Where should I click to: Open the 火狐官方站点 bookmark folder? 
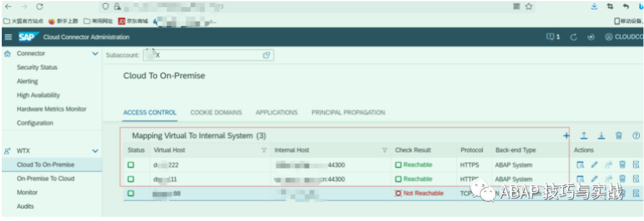[24, 21]
